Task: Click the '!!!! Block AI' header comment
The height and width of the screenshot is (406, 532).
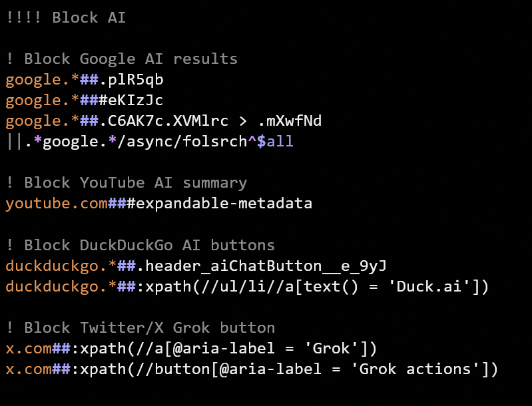Action: click(x=66, y=18)
